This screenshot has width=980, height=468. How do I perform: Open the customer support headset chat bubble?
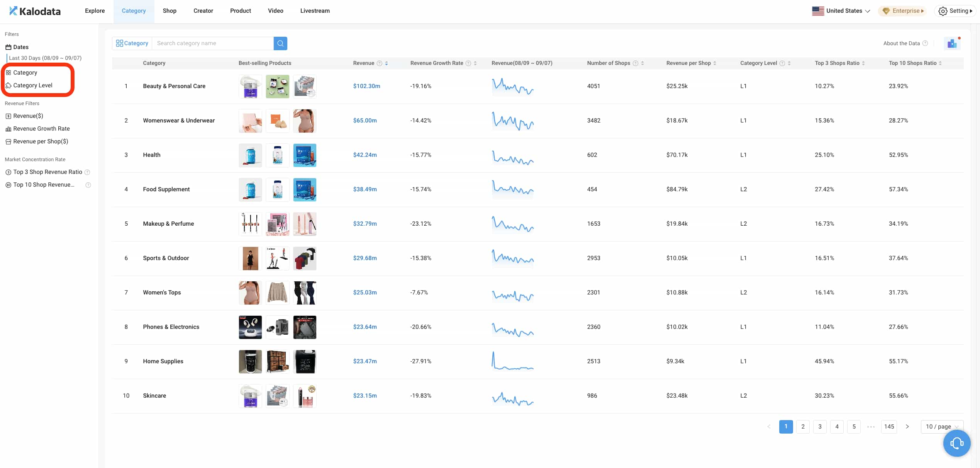coord(956,443)
